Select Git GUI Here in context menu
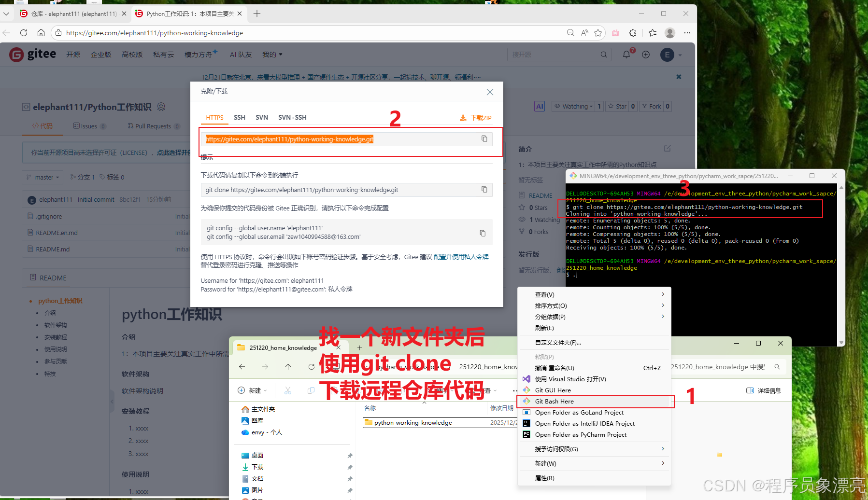 (x=594, y=390)
